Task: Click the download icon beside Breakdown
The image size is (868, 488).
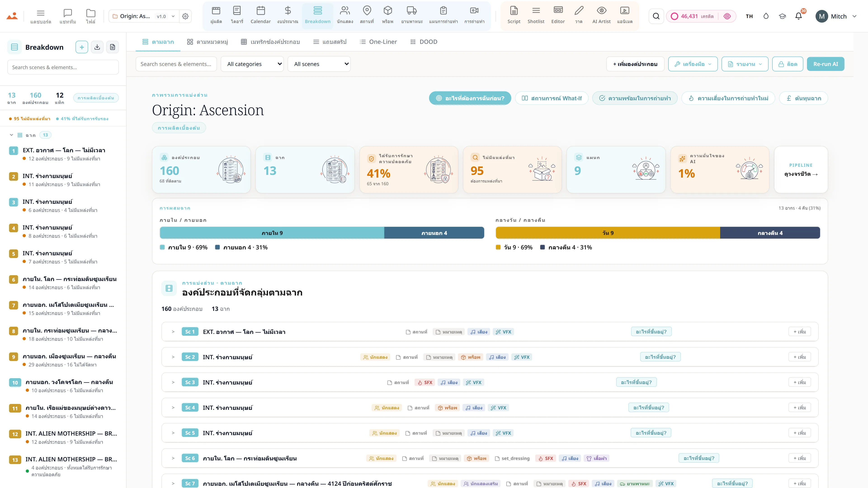Action: (x=97, y=47)
